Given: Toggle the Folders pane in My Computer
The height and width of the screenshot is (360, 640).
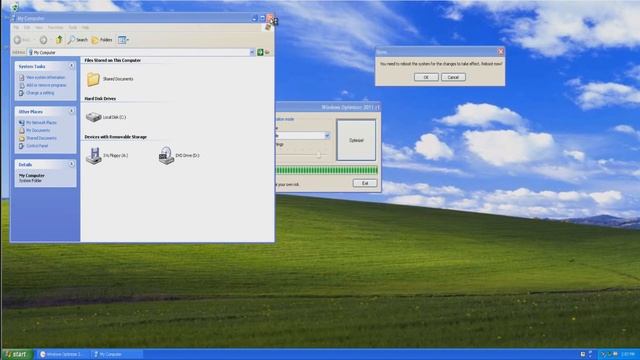Looking at the screenshot, I should (102, 40).
